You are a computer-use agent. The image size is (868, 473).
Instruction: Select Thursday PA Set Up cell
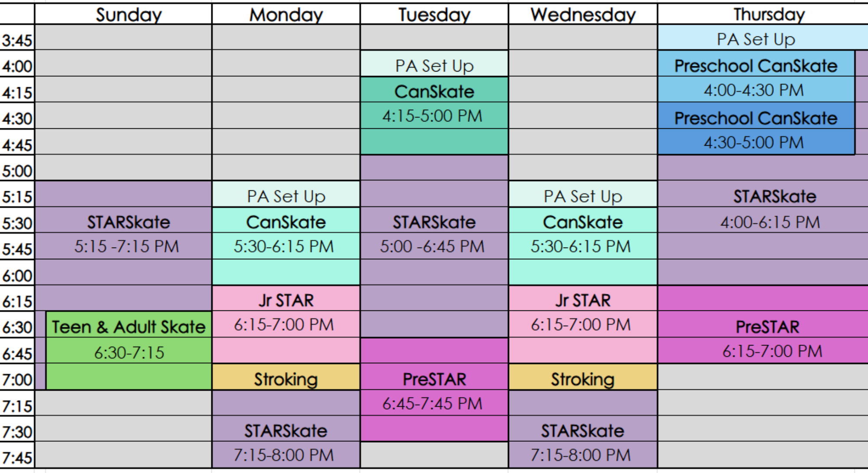tap(763, 38)
